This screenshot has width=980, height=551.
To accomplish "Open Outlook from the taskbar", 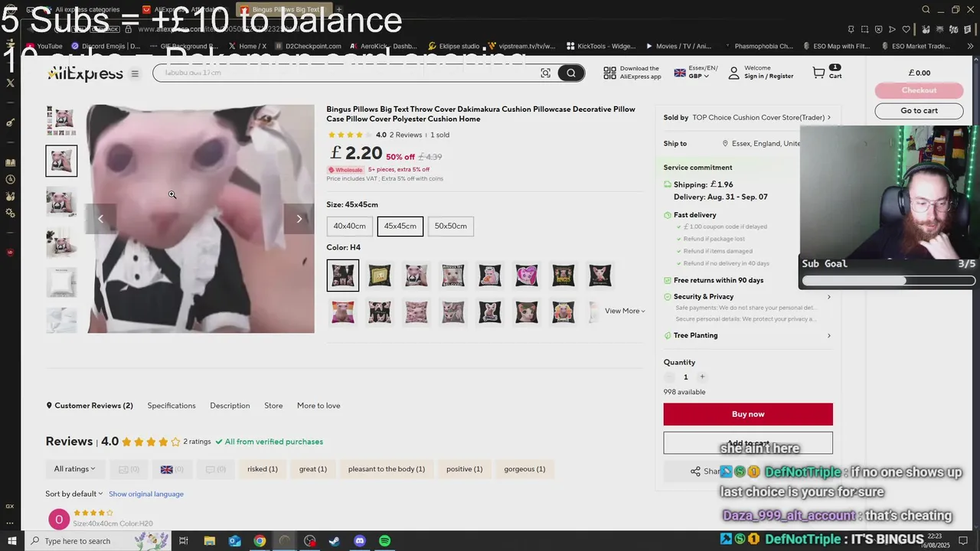I will [x=234, y=541].
